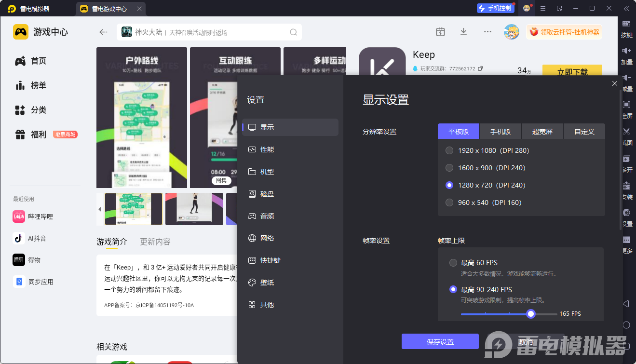Show previous screenshot thumbnails with left arrow

point(100,209)
